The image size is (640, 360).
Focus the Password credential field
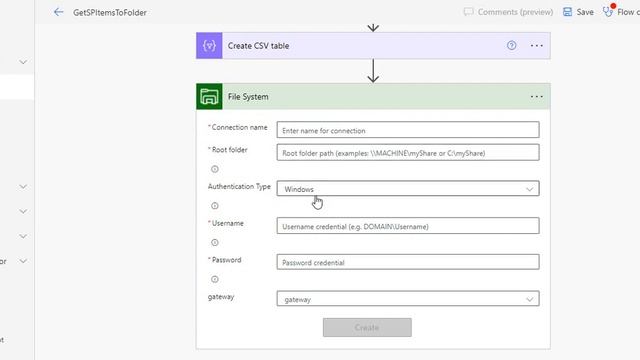408,262
